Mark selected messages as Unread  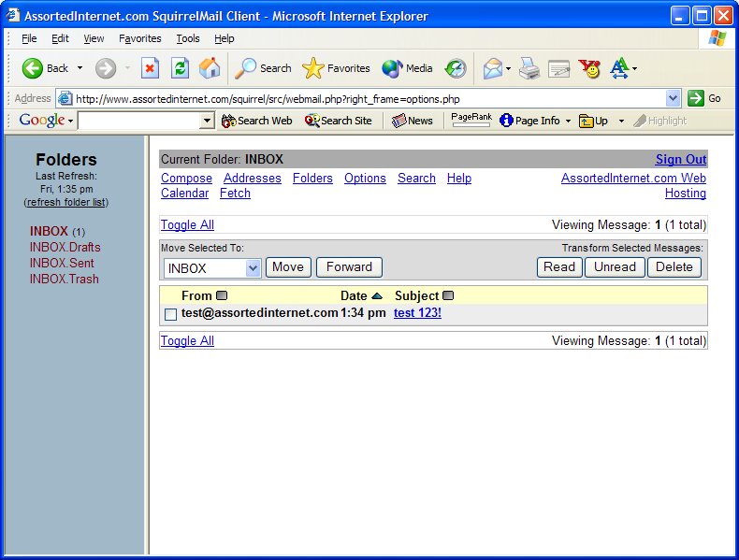[x=615, y=267]
